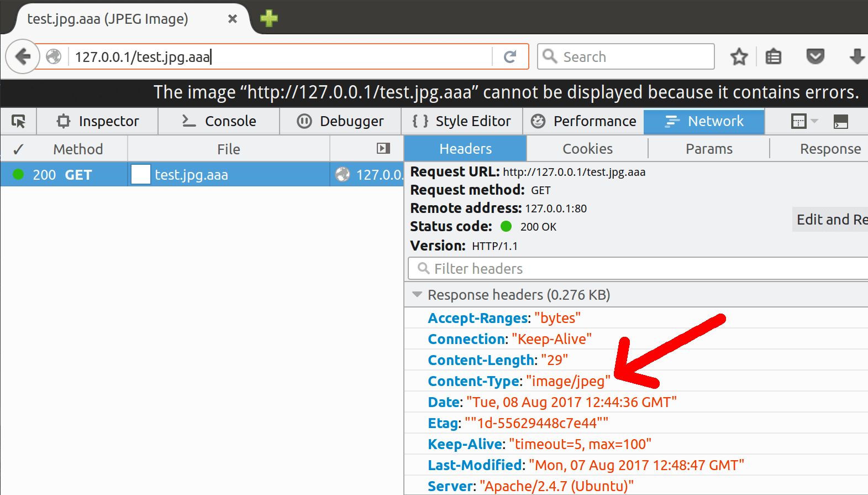
Task: Collapse the Response headers section
Action: (417, 295)
